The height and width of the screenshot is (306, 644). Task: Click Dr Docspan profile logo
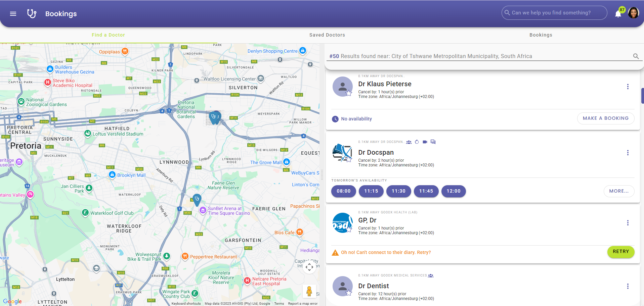(x=342, y=153)
